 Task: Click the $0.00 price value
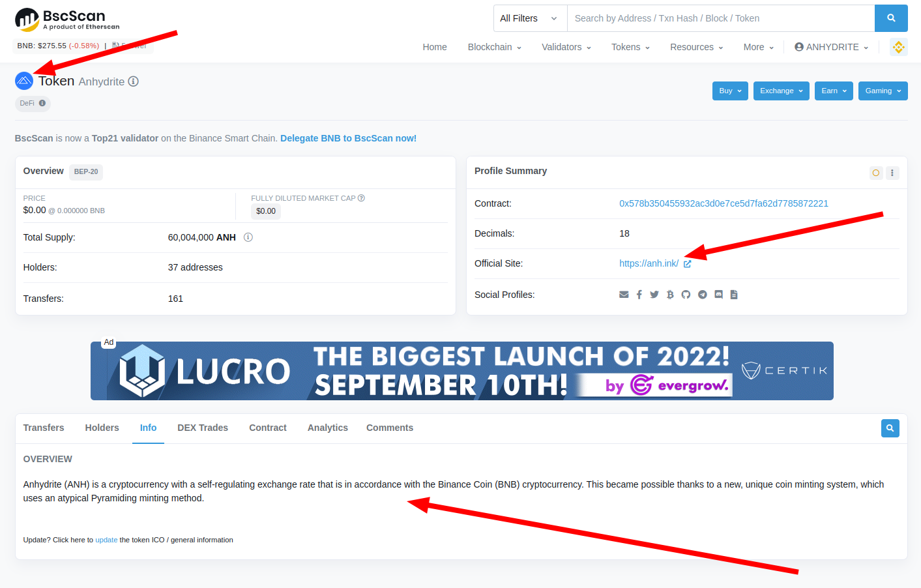tap(35, 210)
